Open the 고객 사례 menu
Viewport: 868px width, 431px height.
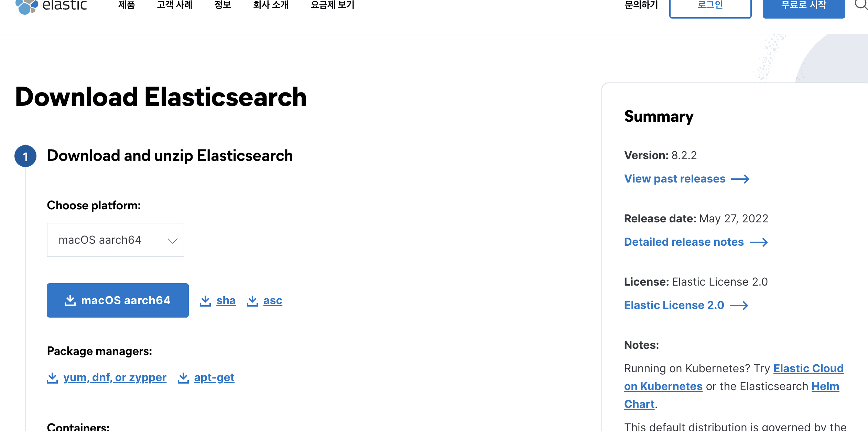[x=175, y=5]
